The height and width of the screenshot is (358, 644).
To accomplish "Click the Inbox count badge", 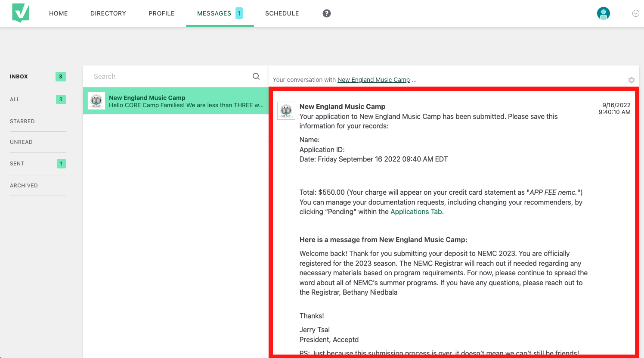I will pyautogui.click(x=61, y=77).
